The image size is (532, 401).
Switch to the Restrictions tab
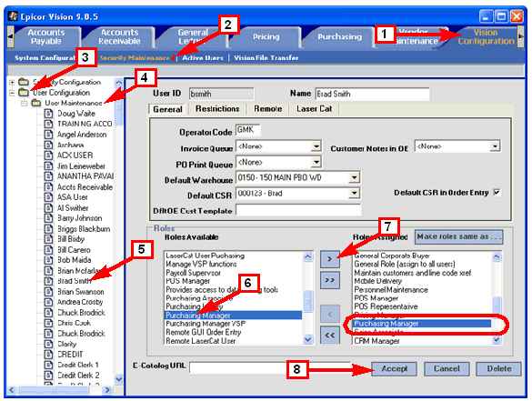217,109
